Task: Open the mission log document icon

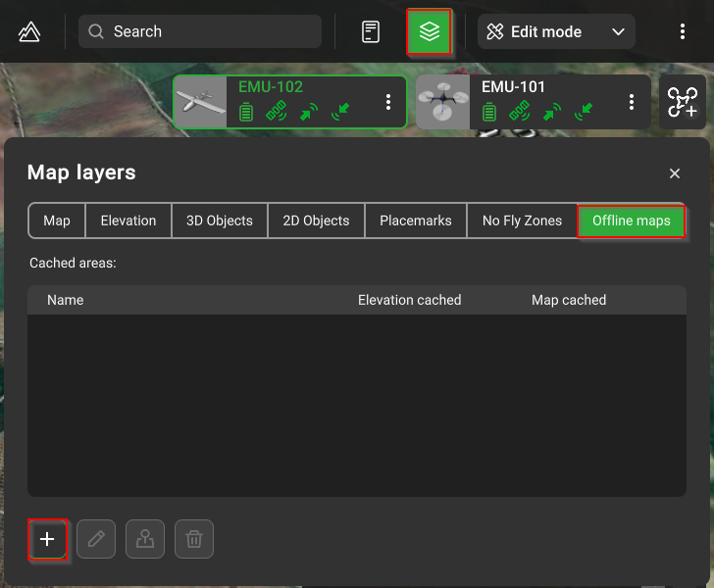Action: 370,31
